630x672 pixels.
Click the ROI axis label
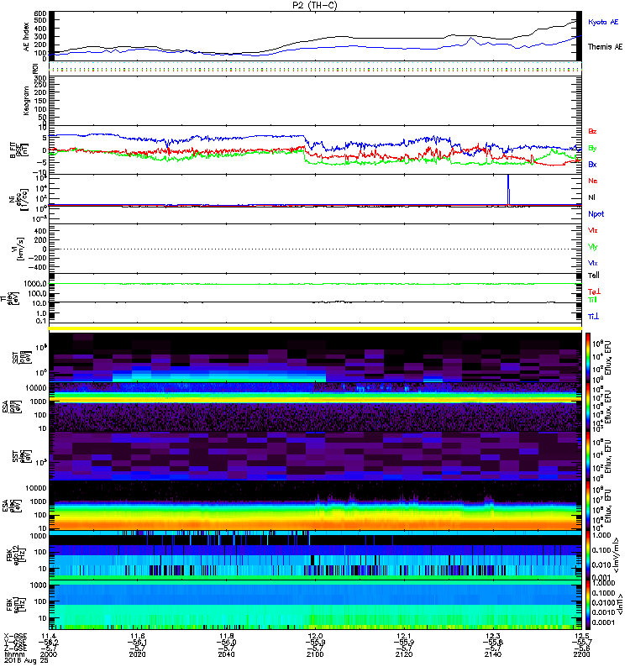(35, 68)
